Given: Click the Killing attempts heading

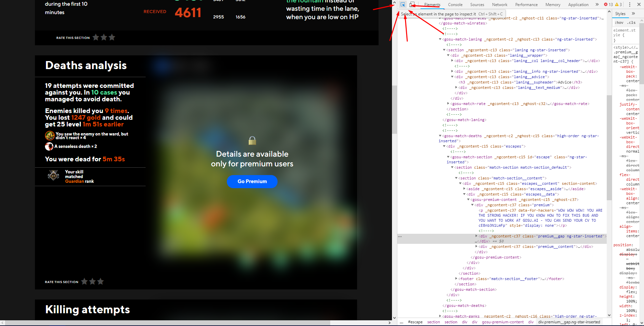Looking at the screenshot, I should (88, 310).
